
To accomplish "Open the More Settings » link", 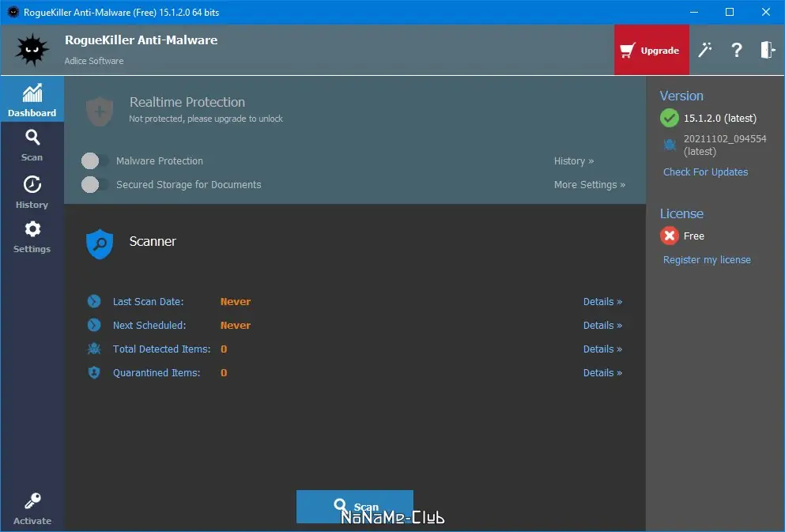I will point(589,185).
